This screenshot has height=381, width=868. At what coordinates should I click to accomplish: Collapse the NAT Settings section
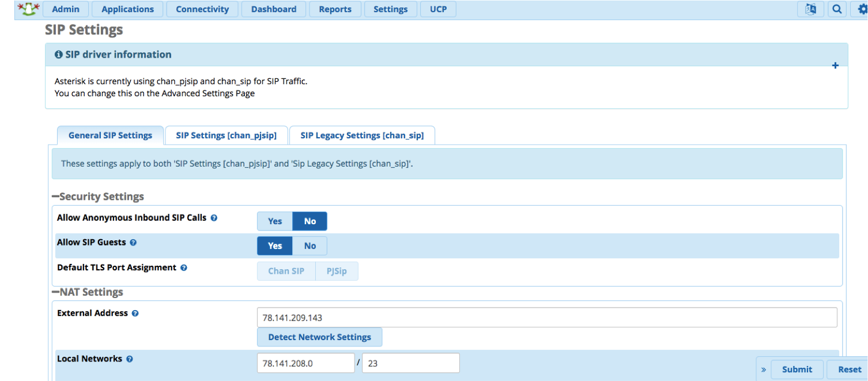point(55,292)
